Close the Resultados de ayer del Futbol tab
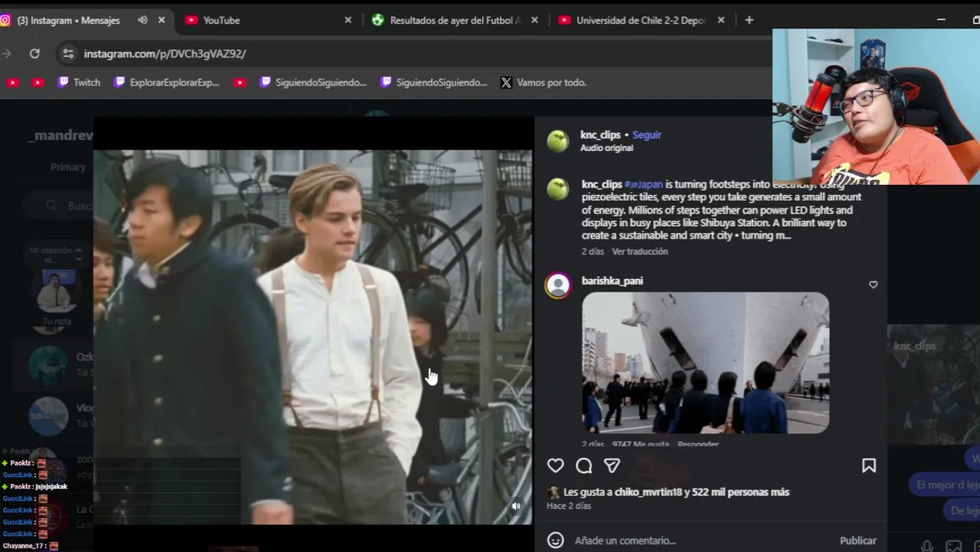This screenshot has height=552, width=980. click(534, 20)
